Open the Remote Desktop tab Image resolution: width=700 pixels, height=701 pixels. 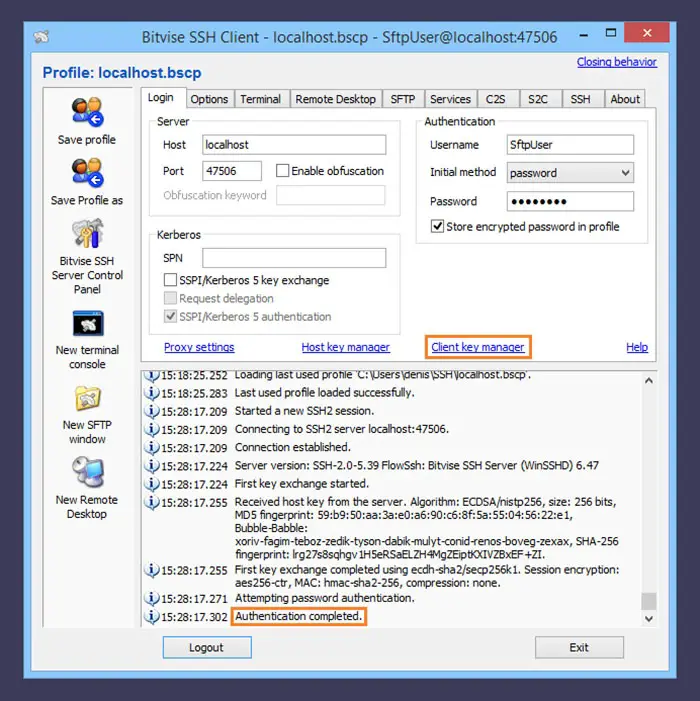[336, 99]
